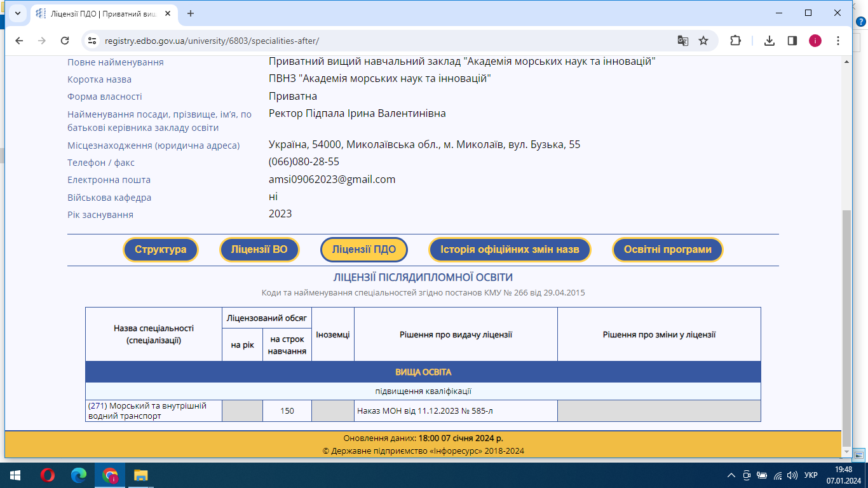Reload the current page
This screenshot has width=868, height=488.
(65, 41)
